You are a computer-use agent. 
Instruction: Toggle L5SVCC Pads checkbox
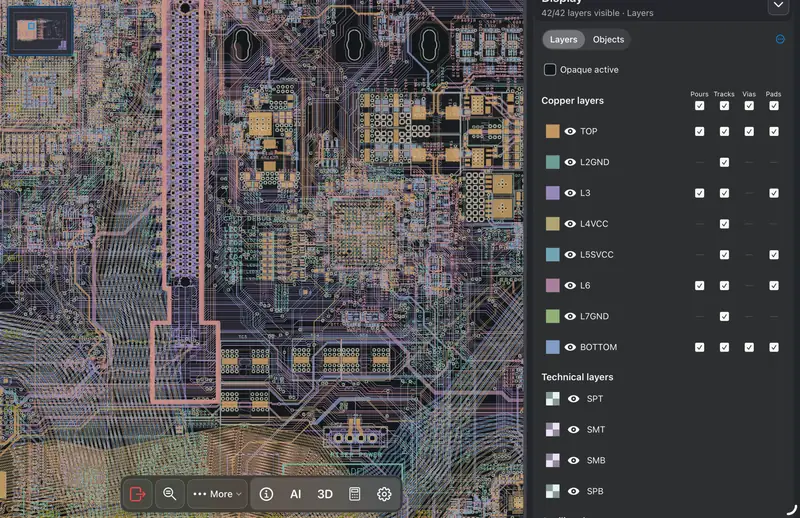click(x=774, y=255)
